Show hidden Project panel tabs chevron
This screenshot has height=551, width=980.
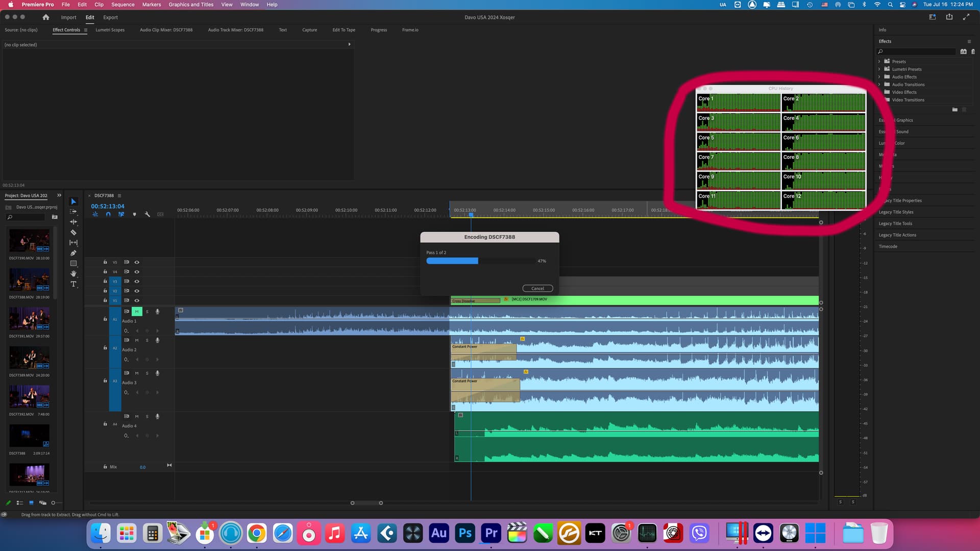59,195
